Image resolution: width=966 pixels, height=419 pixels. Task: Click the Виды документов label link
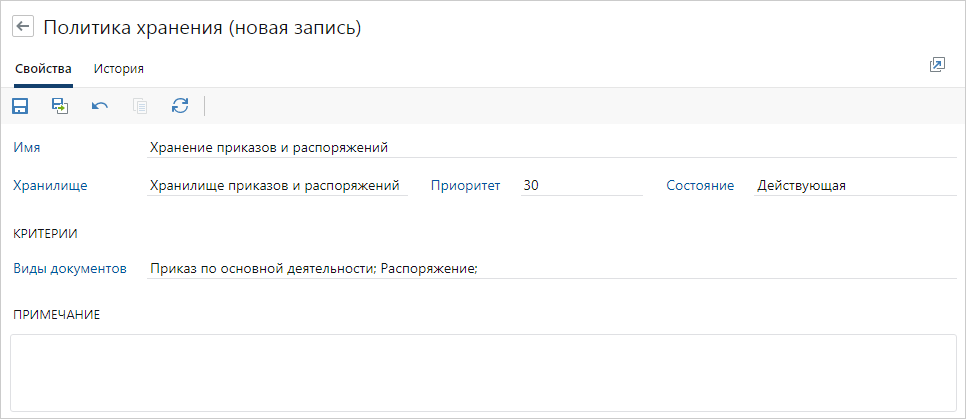pyautogui.click(x=70, y=268)
